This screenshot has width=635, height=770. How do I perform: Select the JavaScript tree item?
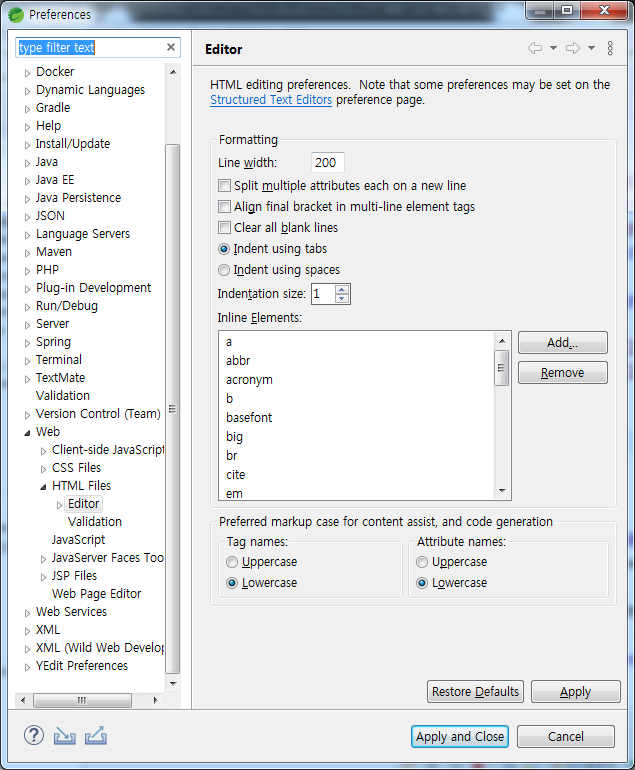pos(79,540)
